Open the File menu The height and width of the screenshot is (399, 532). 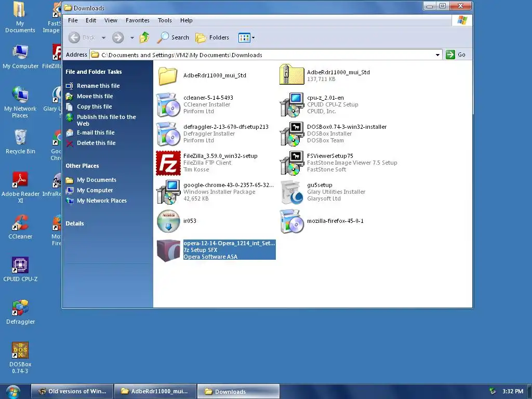point(73,20)
